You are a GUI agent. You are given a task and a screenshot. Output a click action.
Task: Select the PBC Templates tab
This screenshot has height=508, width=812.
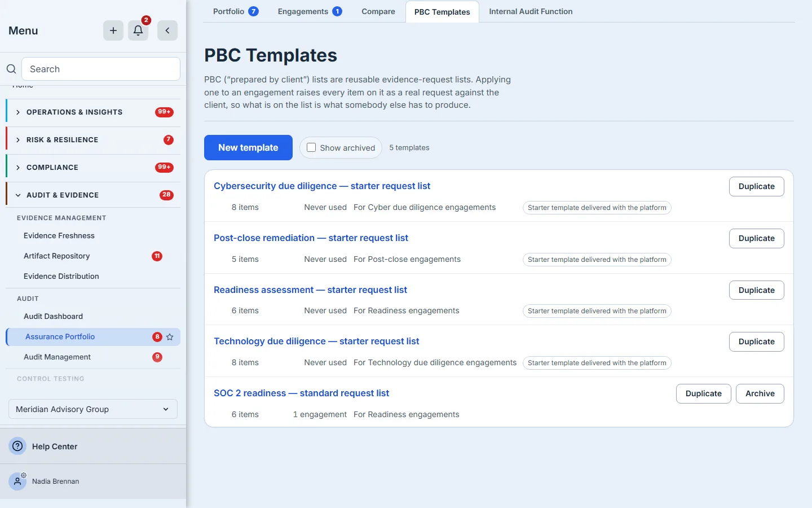442,12
